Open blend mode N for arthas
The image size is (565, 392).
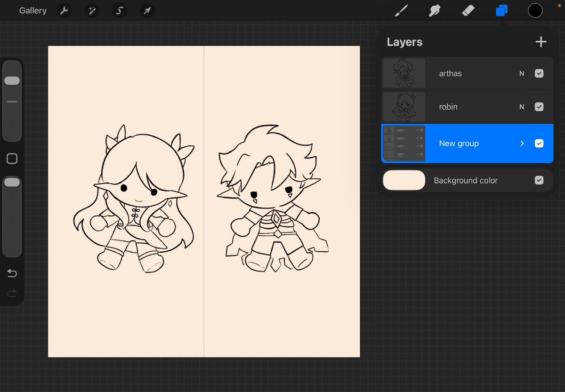[522, 73]
